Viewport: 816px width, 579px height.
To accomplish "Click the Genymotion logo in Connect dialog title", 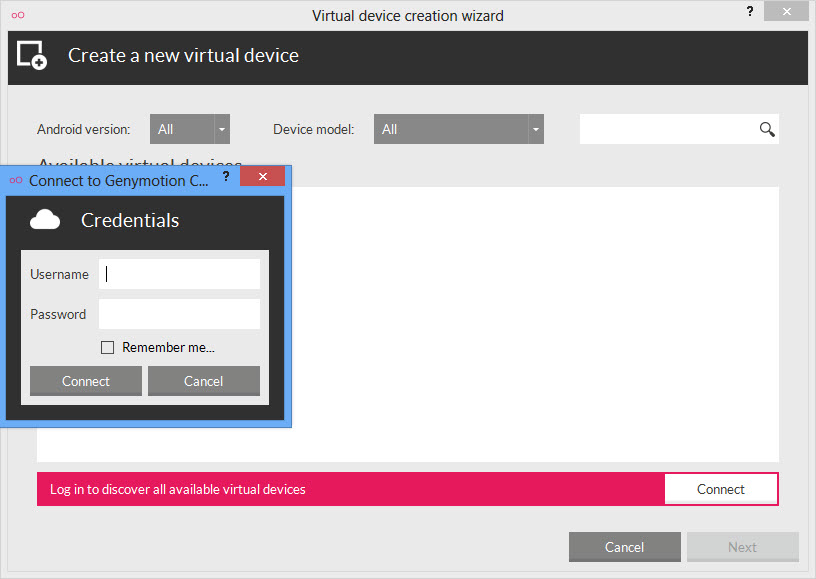I will tap(16, 181).
